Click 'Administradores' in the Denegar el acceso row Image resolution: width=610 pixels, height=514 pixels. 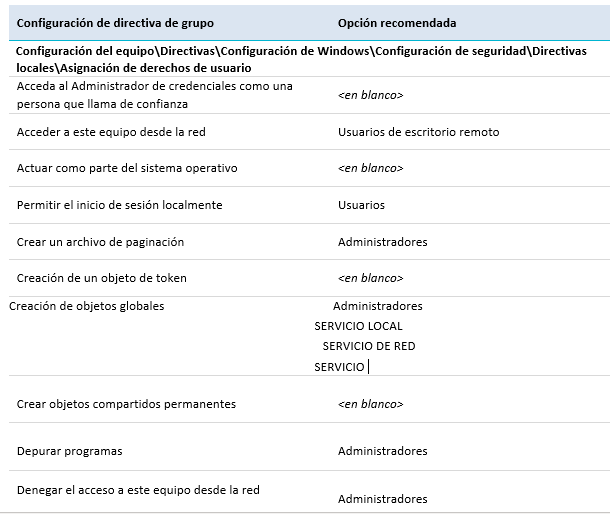coord(382,499)
